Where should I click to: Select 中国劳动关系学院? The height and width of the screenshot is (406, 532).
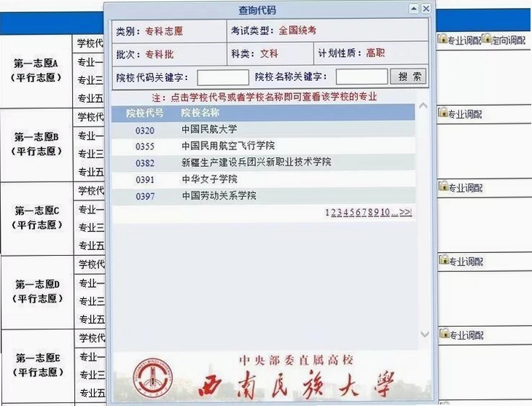click(x=219, y=195)
